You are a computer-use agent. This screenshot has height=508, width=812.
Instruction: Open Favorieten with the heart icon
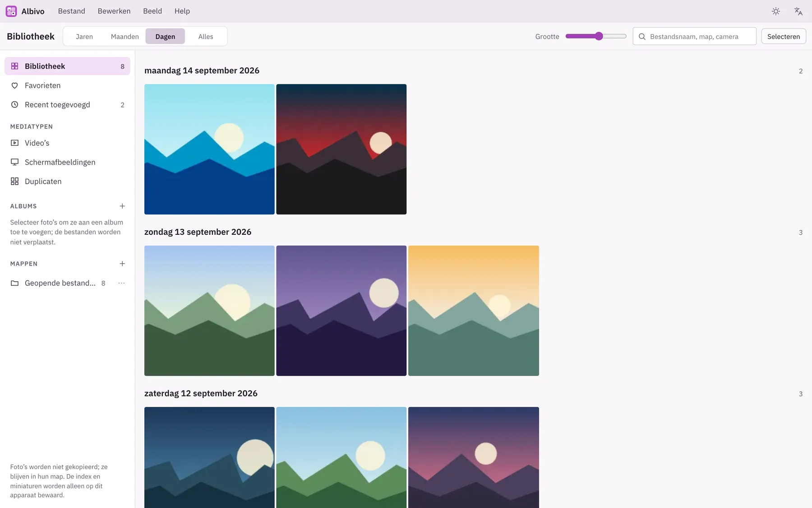[x=67, y=85]
